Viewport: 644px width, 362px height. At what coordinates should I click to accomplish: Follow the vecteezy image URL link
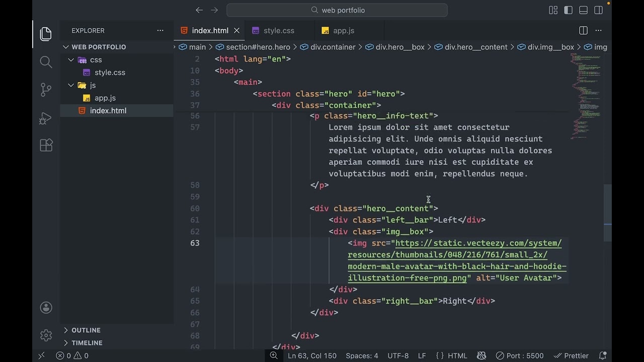(457, 260)
